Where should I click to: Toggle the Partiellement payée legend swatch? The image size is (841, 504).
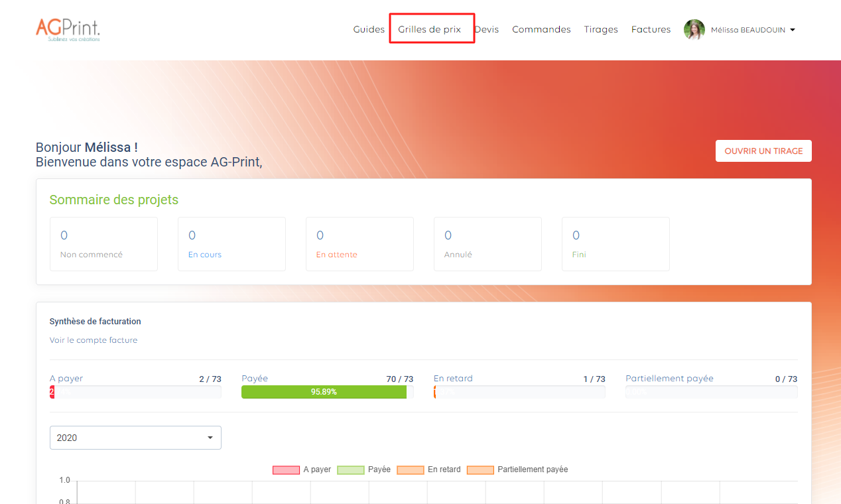pos(480,470)
